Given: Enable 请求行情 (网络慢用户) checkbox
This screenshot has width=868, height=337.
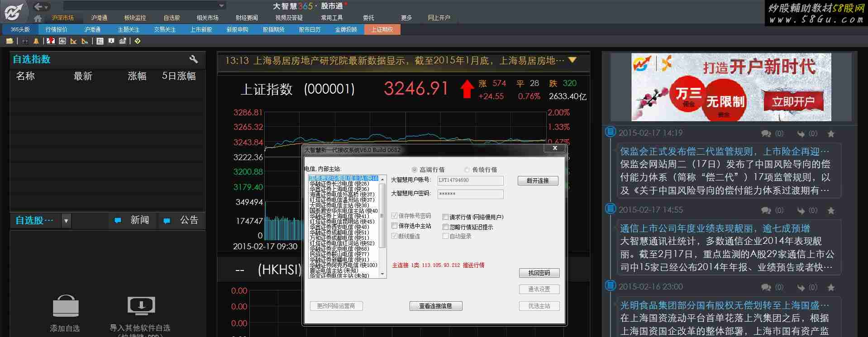Looking at the screenshot, I should pyautogui.click(x=445, y=217).
